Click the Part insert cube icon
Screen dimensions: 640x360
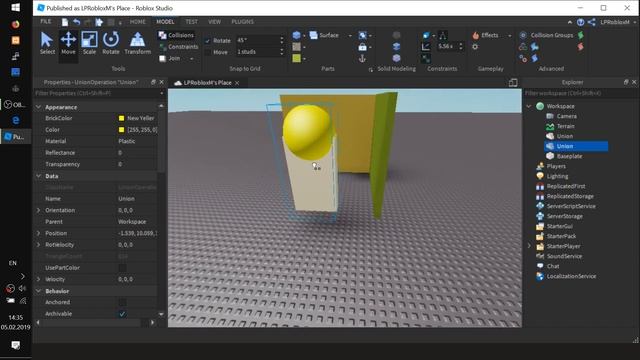point(297,36)
